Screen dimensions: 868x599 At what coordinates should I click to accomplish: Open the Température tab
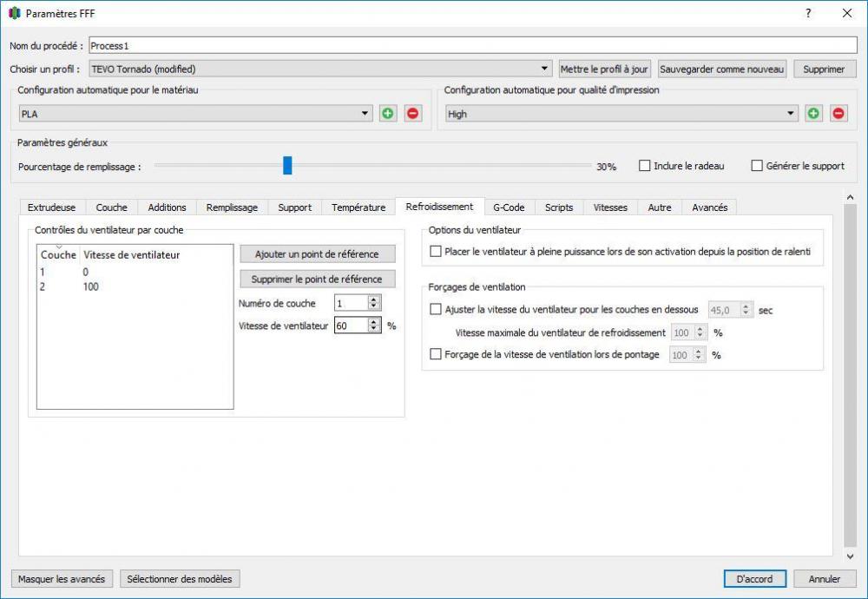click(358, 207)
